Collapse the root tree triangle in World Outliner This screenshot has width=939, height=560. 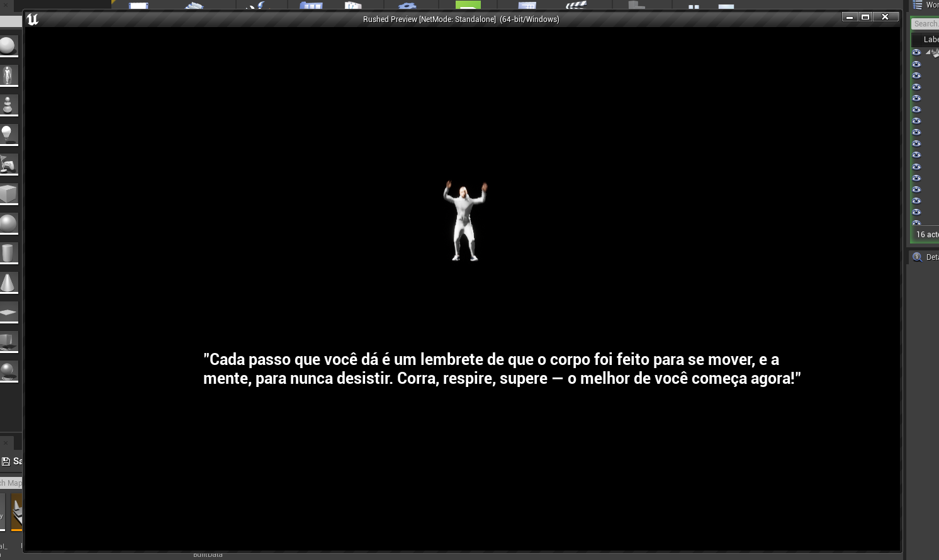point(928,52)
